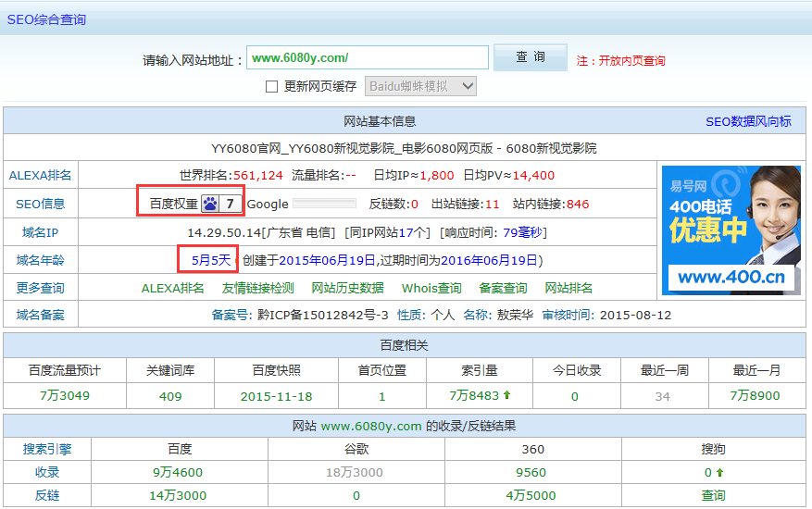Click the response time 79毫秒
812x509 pixels.
[523, 232]
